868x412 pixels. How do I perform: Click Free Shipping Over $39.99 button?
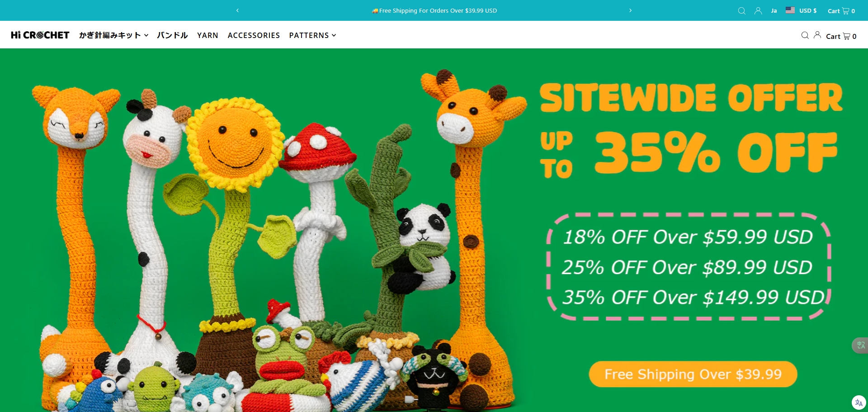pos(693,374)
